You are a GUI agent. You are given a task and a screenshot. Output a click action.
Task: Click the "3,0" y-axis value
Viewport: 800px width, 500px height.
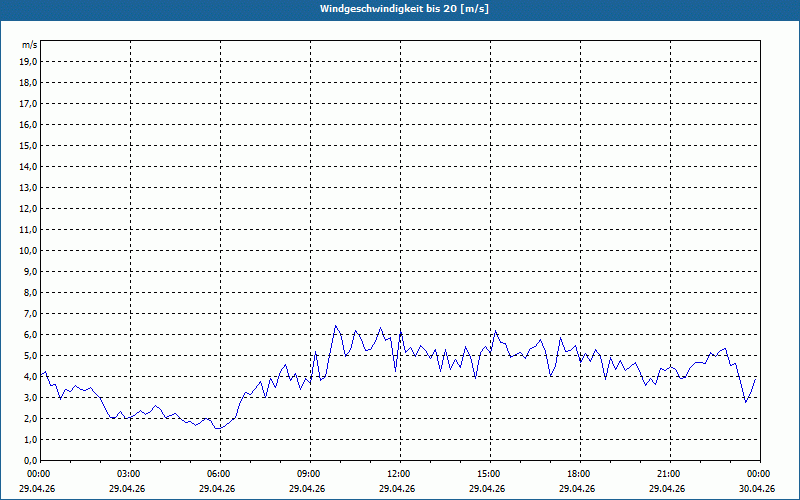[x=30, y=397]
